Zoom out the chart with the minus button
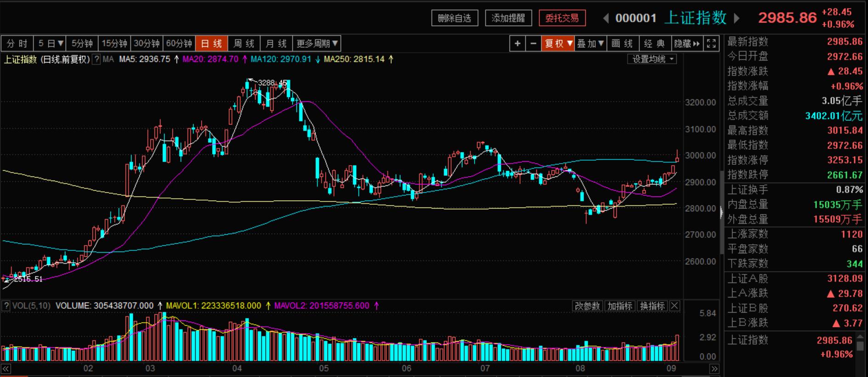This screenshot has height=377, width=868. click(x=533, y=44)
